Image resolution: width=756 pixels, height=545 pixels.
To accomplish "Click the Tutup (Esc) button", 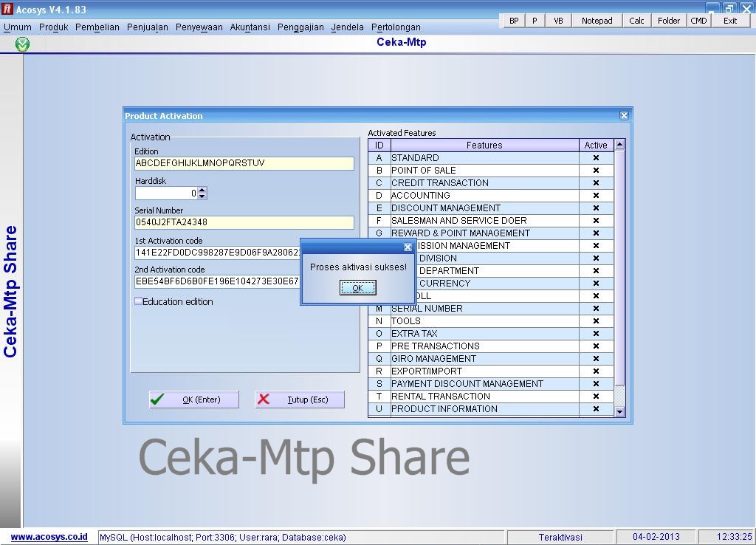I will pyautogui.click(x=300, y=400).
